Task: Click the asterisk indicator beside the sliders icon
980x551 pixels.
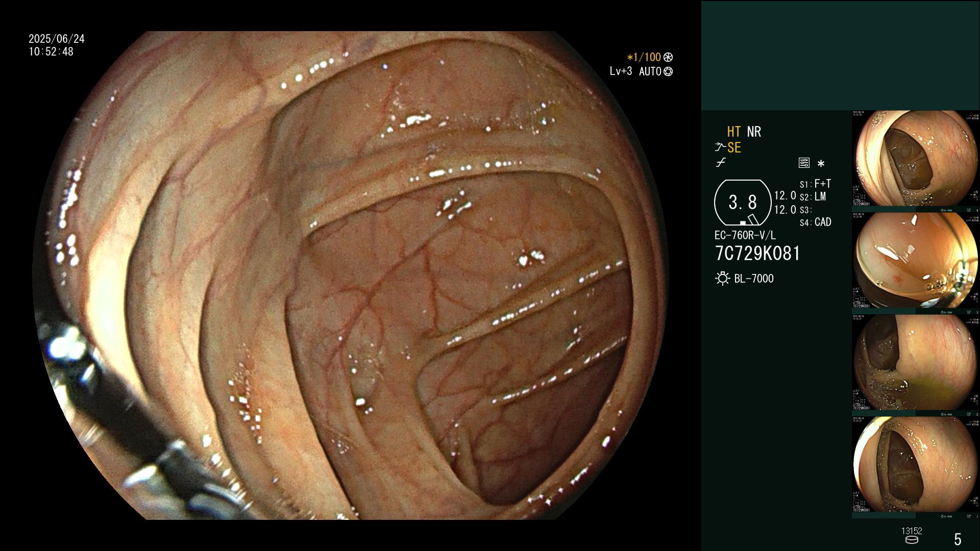Action: (x=821, y=164)
